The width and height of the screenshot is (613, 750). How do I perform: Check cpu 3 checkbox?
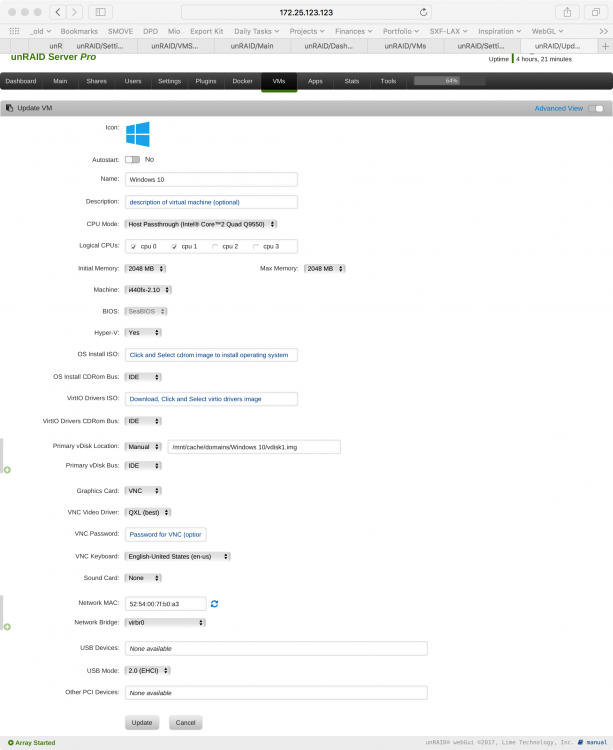click(256, 247)
